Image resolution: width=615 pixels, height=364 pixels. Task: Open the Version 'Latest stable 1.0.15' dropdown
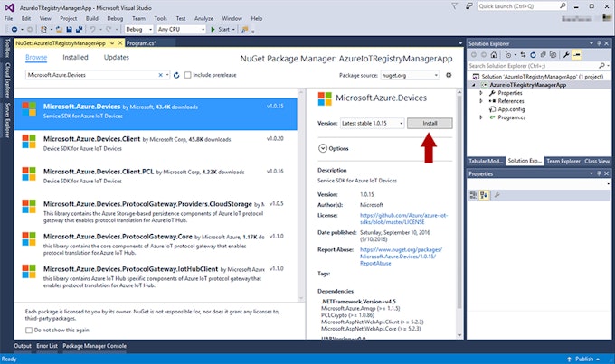point(372,123)
